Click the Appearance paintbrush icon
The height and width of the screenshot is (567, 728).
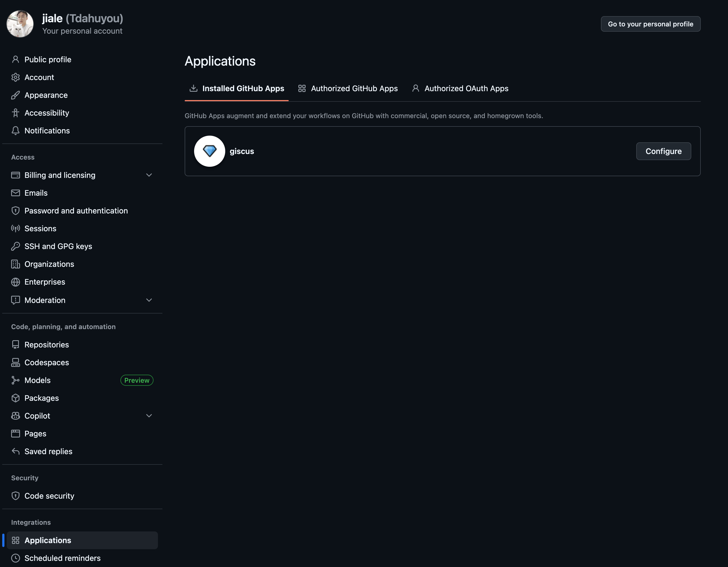(15, 95)
